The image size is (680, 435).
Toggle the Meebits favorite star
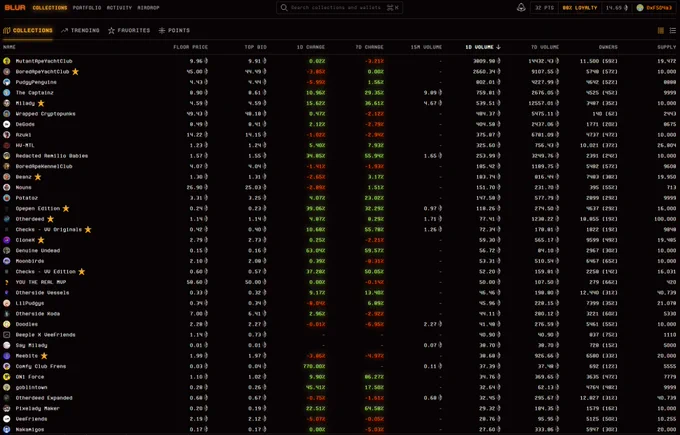pos(44,356)
